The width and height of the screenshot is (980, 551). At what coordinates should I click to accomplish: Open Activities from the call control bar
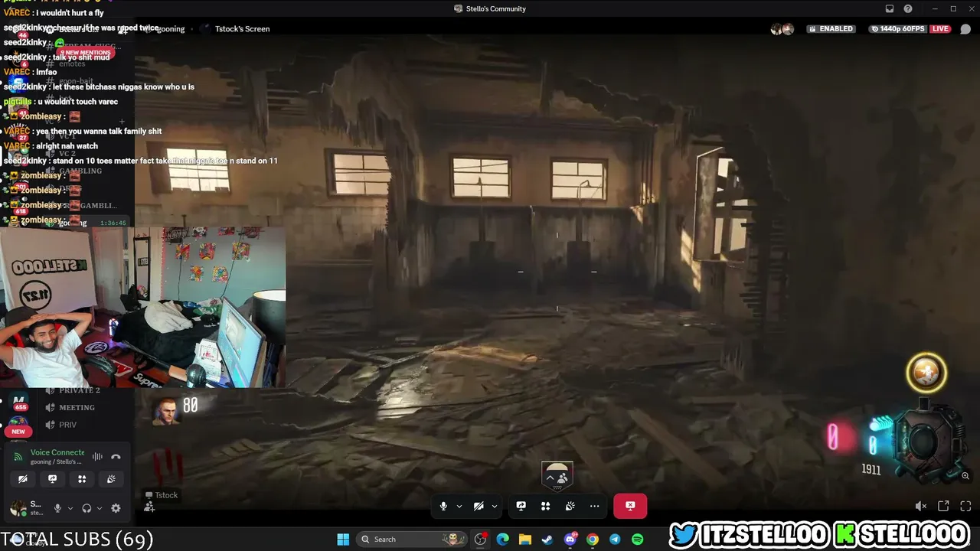point(546,506)
